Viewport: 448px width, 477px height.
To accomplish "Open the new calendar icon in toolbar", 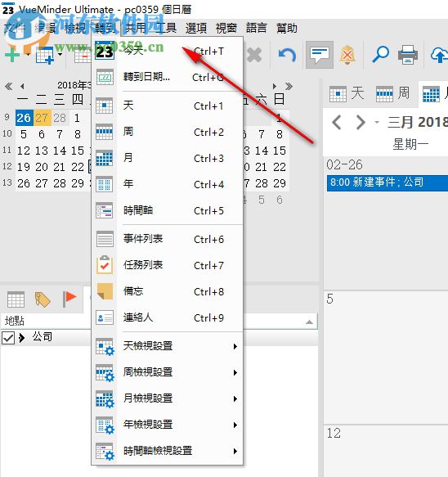I will [45, 56].
